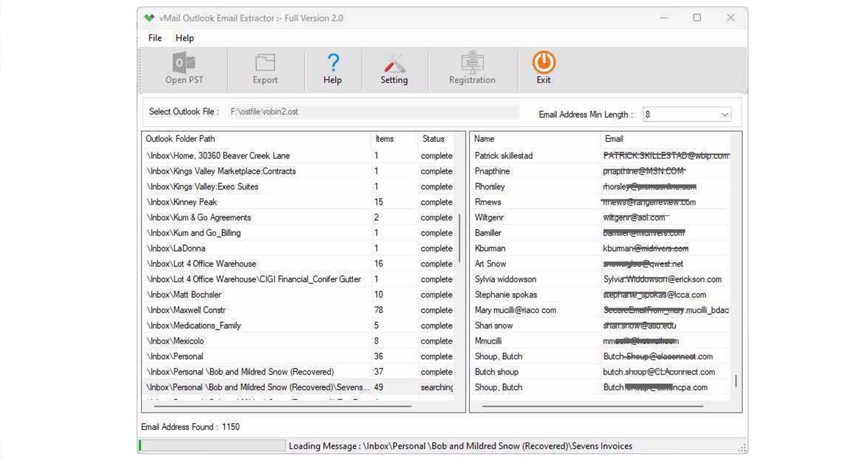The image size is (868, 458).
Task: Click the orange Exit power icon
Action: click(x=543, y=62)
